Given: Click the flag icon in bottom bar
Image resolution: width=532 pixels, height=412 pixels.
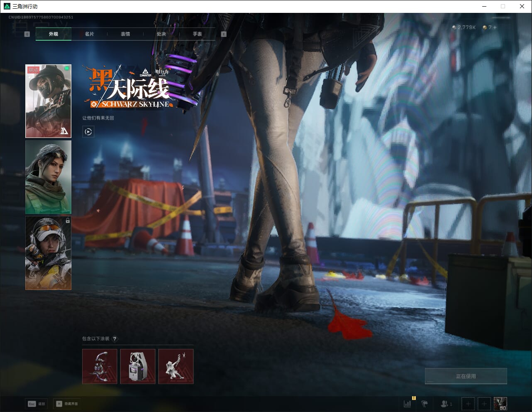Looking at the screenshot, I should 425,404.
